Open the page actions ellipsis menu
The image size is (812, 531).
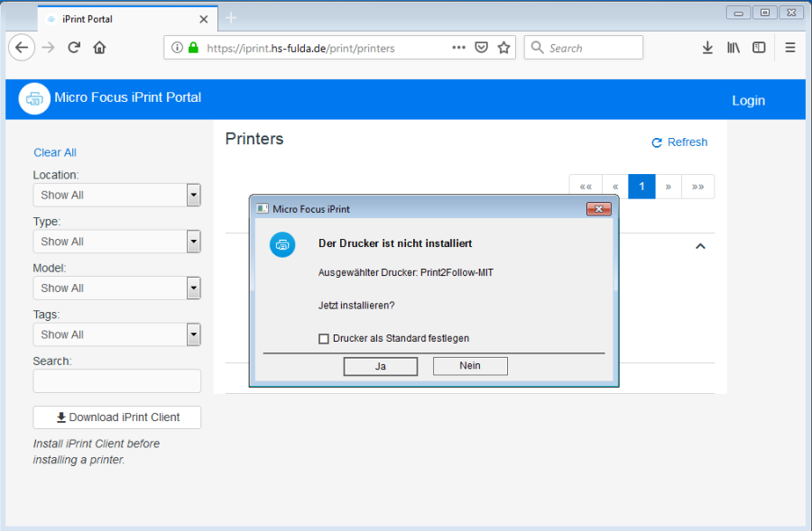[458, 47]
